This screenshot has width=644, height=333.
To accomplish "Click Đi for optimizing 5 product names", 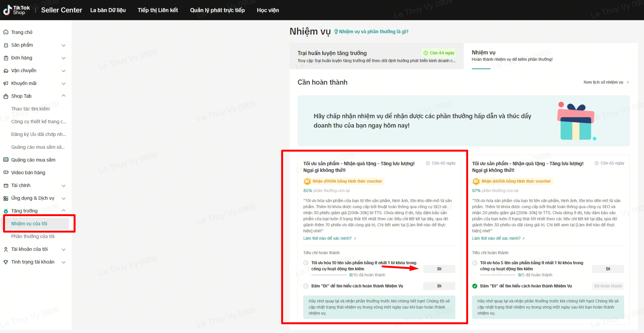I will pos(608,269).
